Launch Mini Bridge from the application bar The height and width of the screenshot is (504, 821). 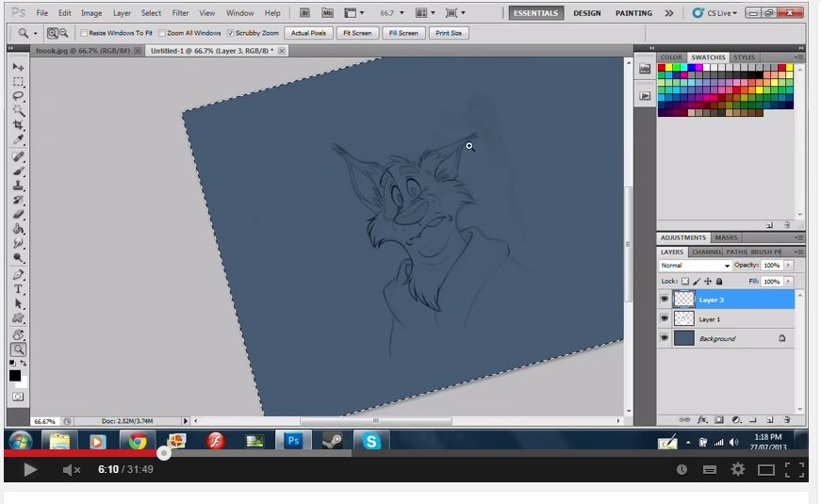(x=327, y=13)
